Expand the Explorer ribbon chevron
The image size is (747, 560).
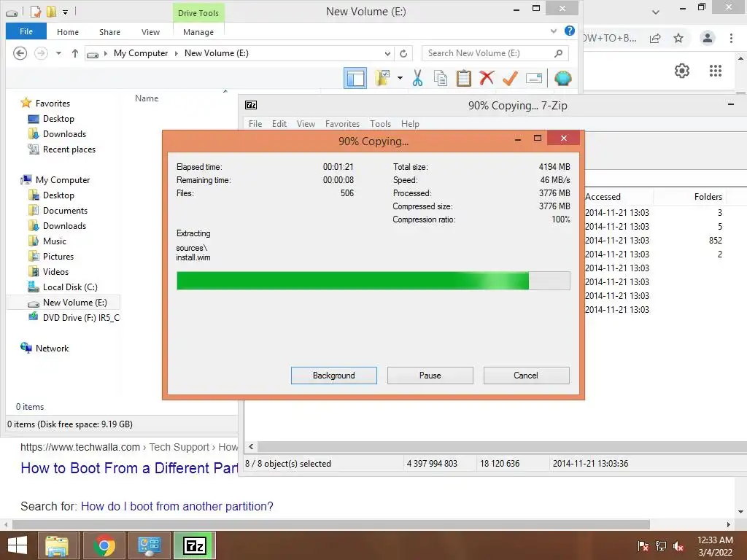click(554, 31)
